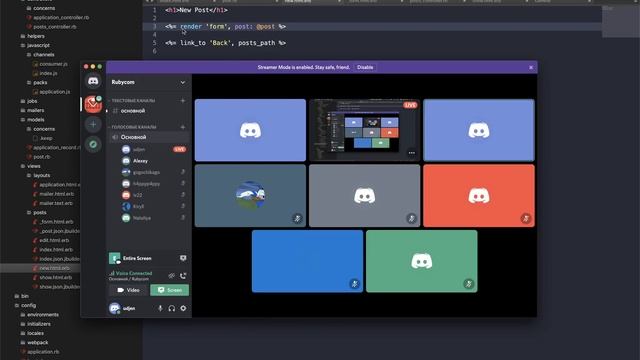Select the green participant tile
Screen dimensions: 640x360
[x=422, y=261]
